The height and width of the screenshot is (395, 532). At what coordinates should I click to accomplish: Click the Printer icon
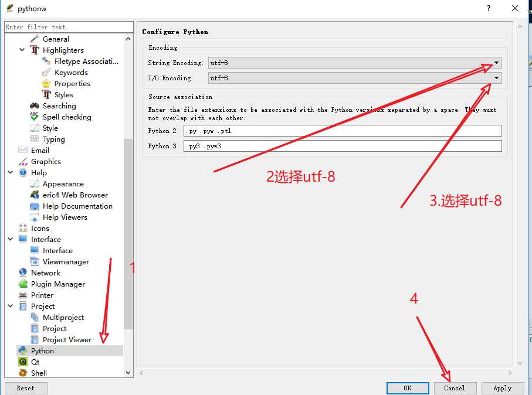23,295
